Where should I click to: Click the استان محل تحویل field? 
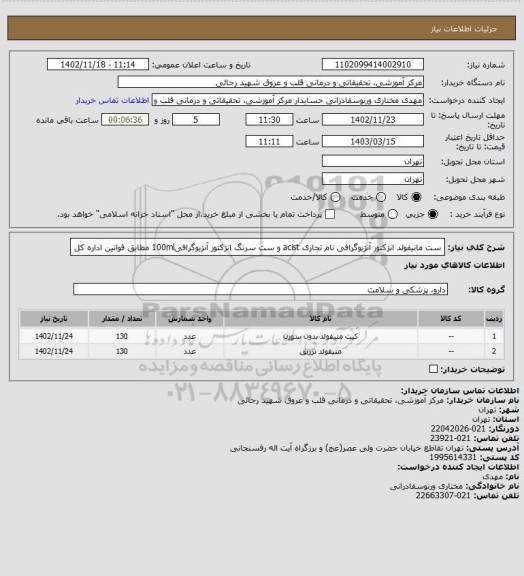(373, 161)
